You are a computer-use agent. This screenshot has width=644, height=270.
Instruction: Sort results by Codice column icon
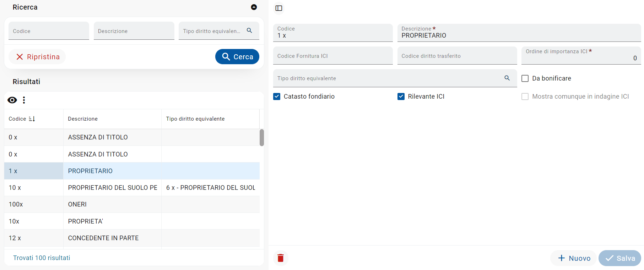pyautogui.click(x=32, y=119)
